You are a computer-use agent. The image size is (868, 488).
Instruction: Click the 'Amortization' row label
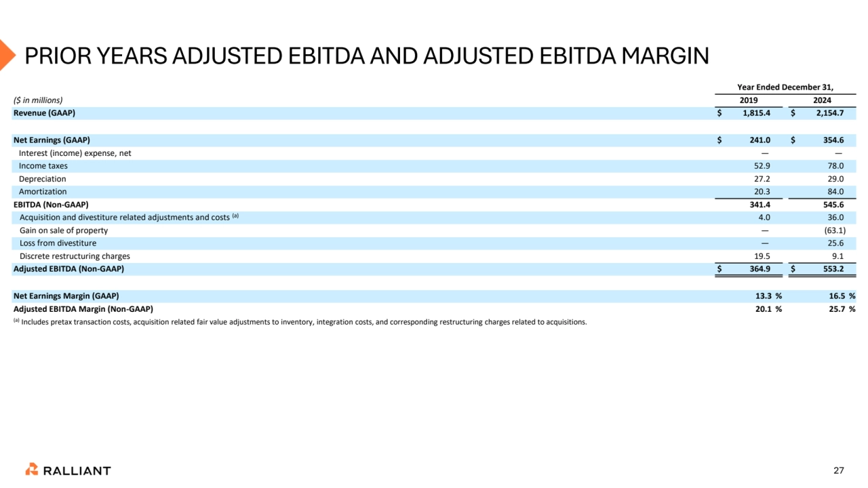(43, 192)
